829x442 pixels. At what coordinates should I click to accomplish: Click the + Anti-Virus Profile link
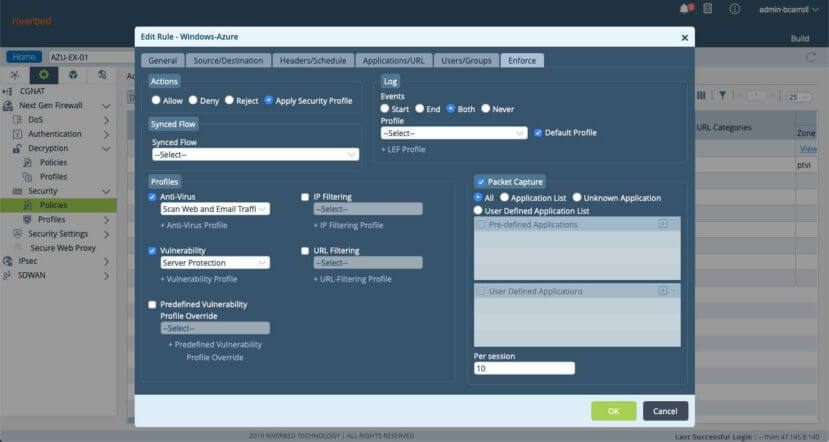(194, 225)
